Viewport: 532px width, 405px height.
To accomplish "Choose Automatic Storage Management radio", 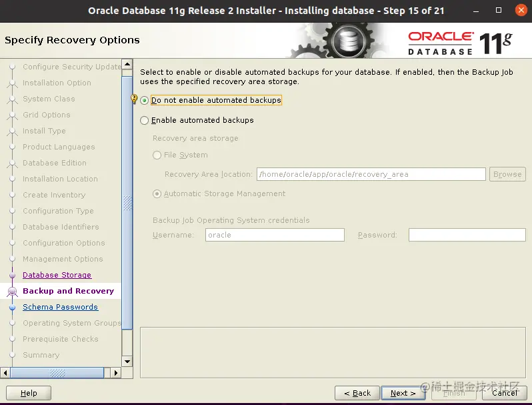I will [x=157, y=194].
